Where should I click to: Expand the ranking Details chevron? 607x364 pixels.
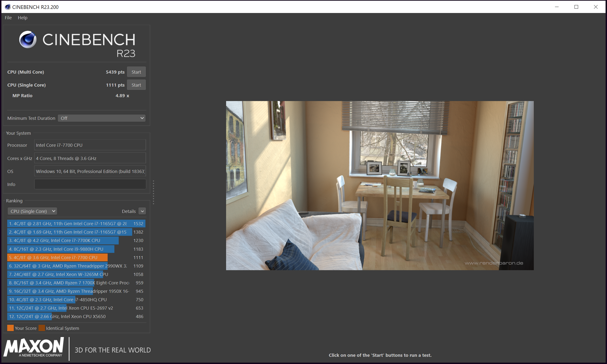pyautogui.click(x=142, y=211)
